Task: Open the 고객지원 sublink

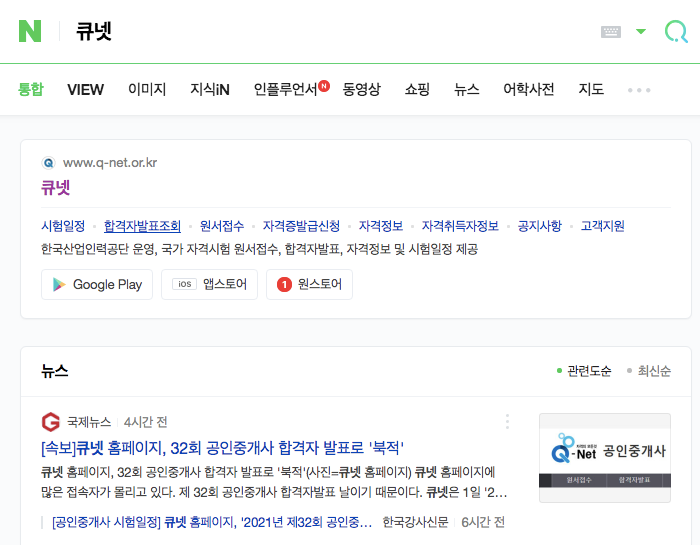Action: click(602, 226)
